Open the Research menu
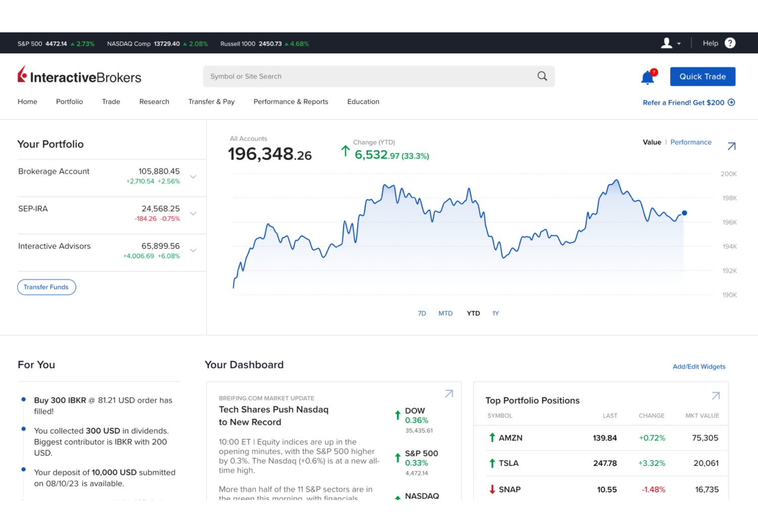This screenshot has height=532, width=758. (154, 102)
